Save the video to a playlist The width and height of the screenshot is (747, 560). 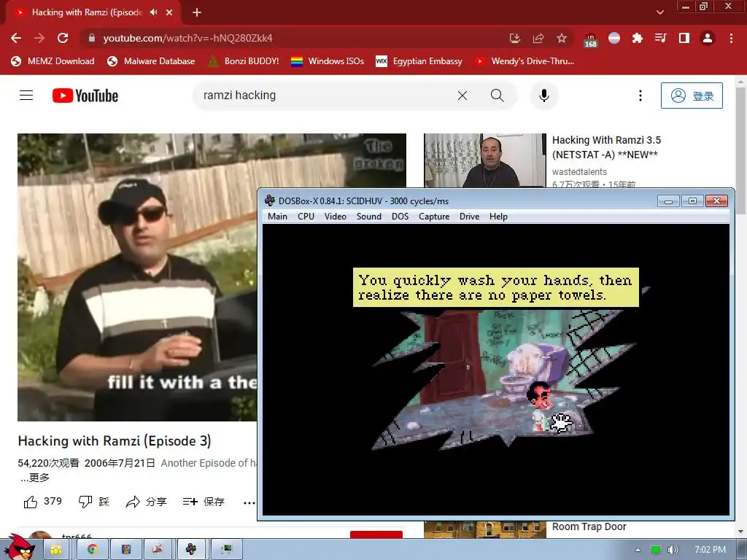tap(204, 502)
